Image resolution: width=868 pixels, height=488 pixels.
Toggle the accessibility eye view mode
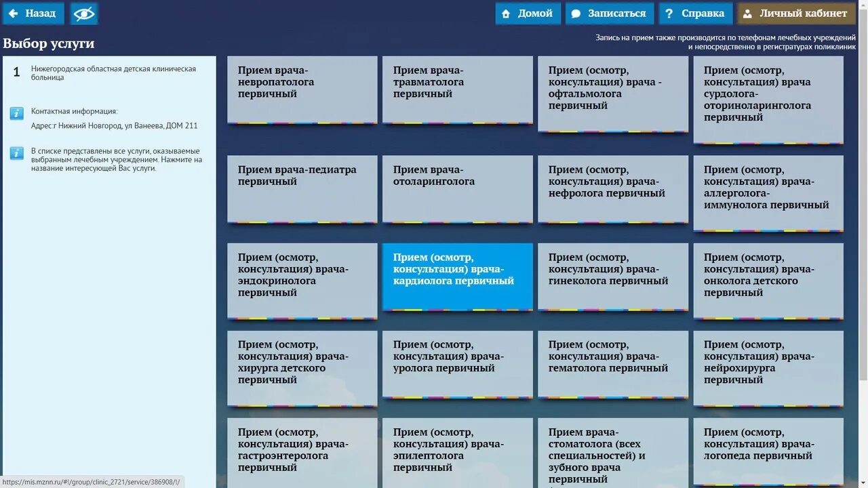point(84,14)
